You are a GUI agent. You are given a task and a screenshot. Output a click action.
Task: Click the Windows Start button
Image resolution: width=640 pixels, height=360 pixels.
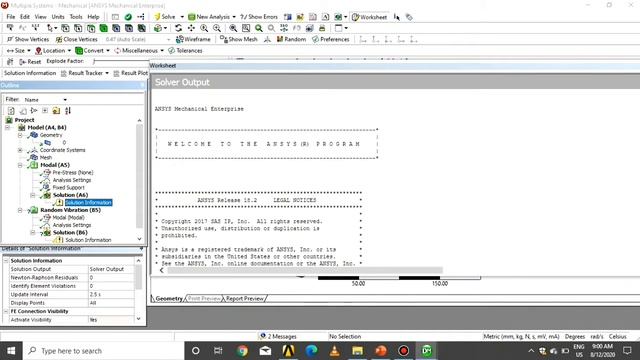tap(11, 351)
